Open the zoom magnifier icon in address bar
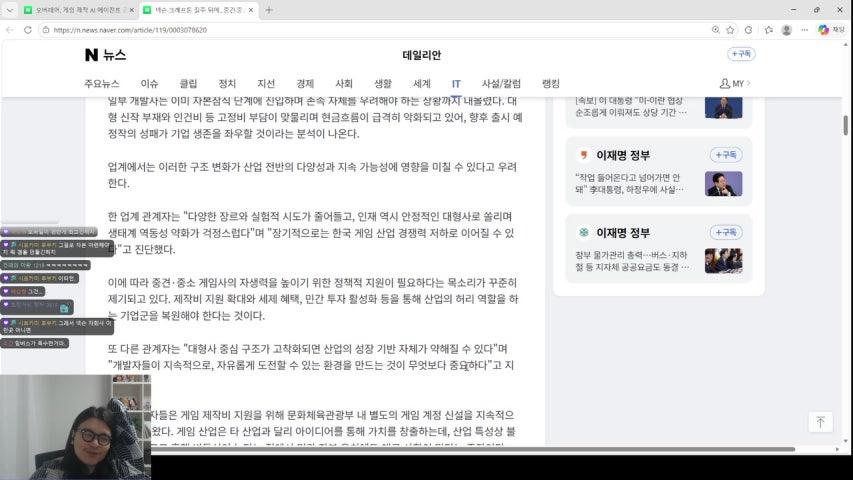Screen dimensions: 853x480 tap(715, 30)
